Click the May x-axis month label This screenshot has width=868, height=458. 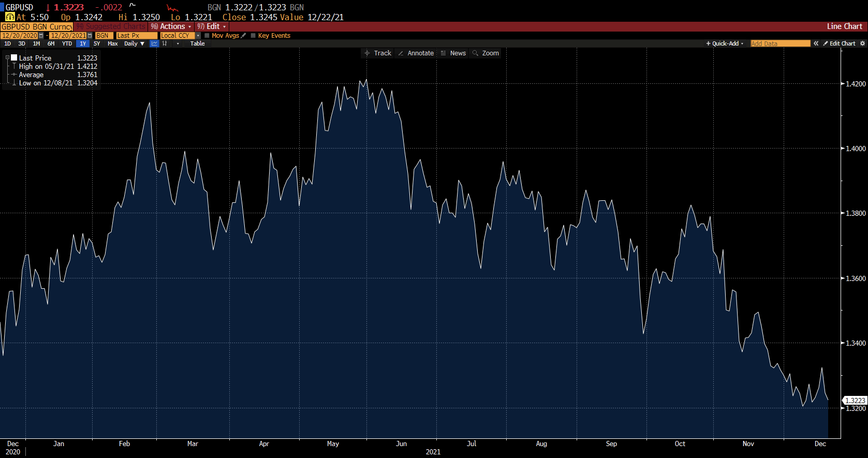coord(333,444)
